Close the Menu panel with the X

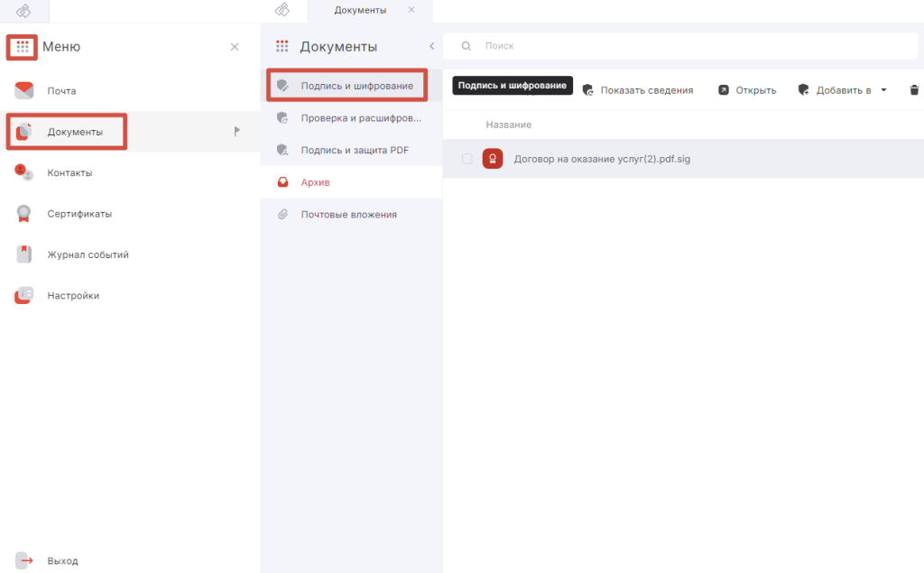pos(235,47)
